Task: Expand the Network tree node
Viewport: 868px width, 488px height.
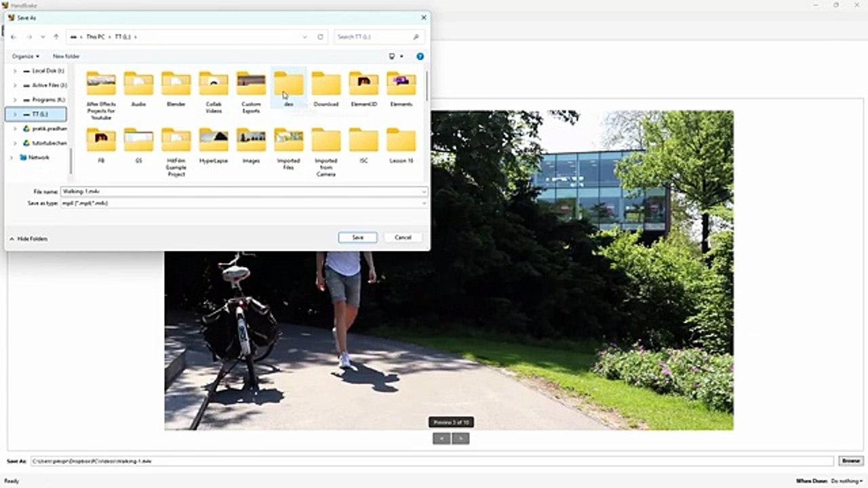Action: 11,157
